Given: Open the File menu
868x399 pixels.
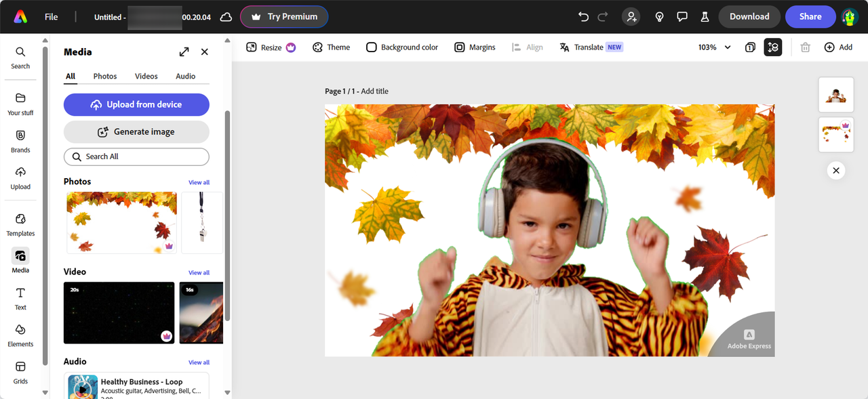Looking at the screenshot, I should pos(52,17).
